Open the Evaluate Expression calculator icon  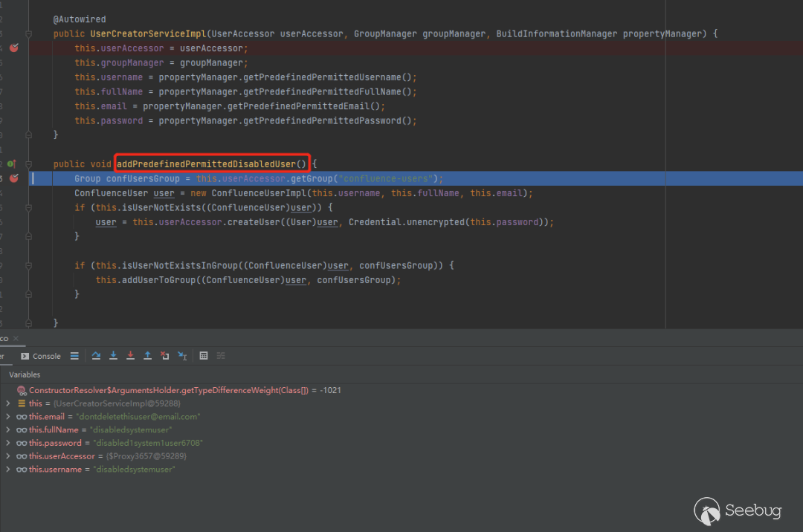(204, 356)
